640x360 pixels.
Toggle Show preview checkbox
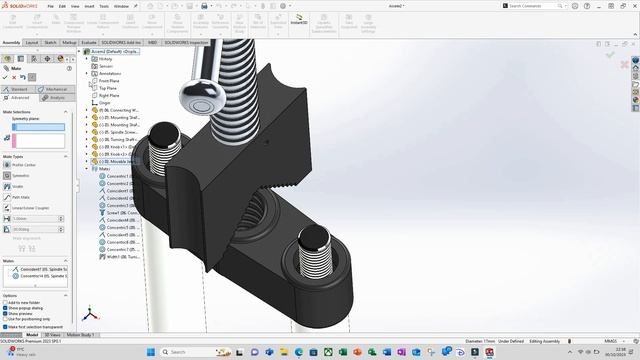[x=5, y=313]
